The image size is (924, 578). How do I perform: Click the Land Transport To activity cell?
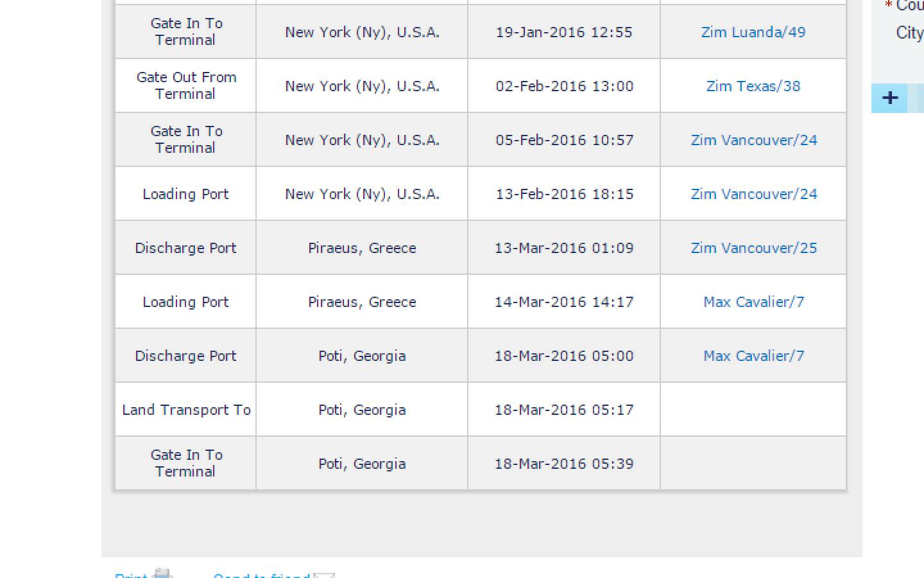pos(186,410)
